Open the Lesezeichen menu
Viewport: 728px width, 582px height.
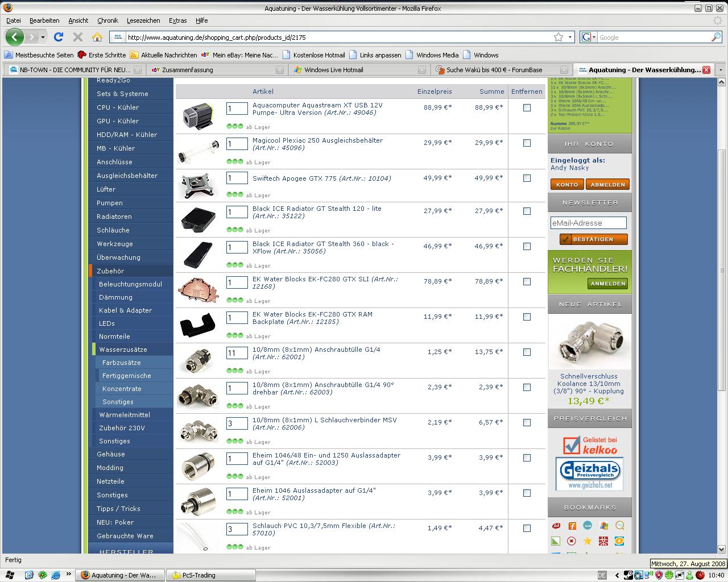143,20
